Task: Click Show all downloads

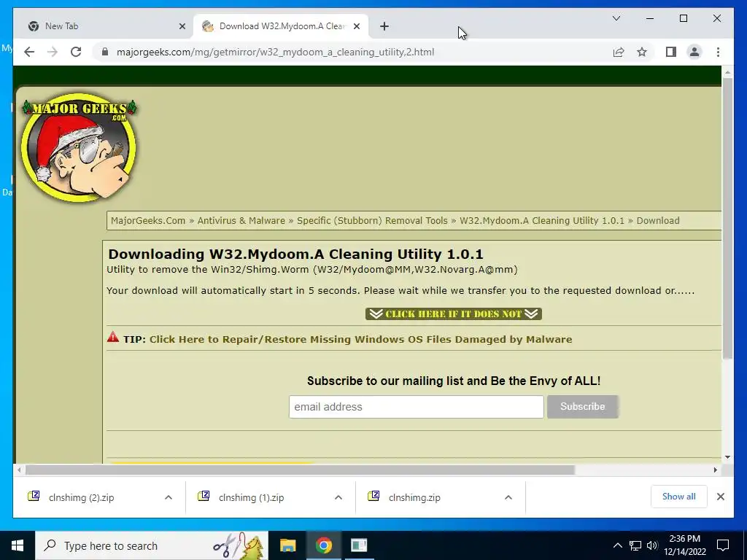Action: [678, 497]
